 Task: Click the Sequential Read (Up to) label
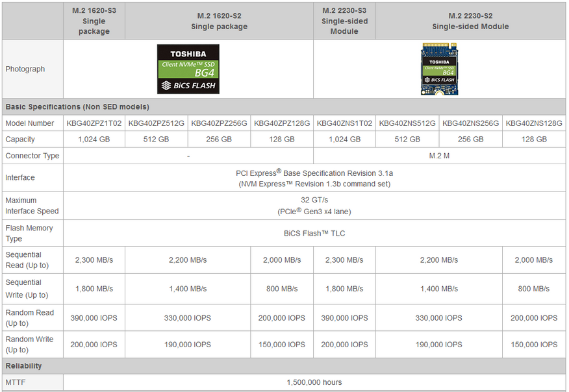pos(27,260)
